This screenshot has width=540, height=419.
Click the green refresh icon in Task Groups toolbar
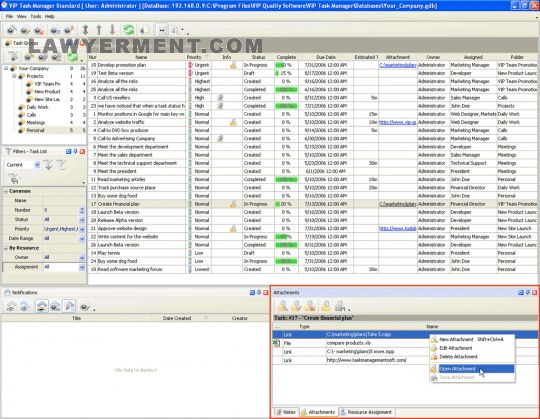tap(72, 57)
